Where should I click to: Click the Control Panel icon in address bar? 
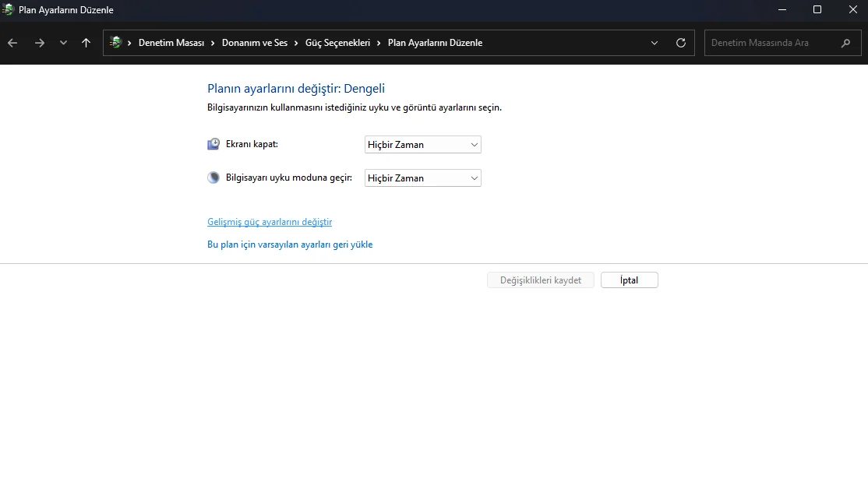115,43
